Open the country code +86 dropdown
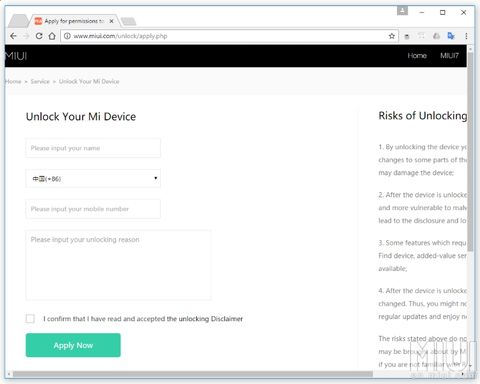 point(93,178)
